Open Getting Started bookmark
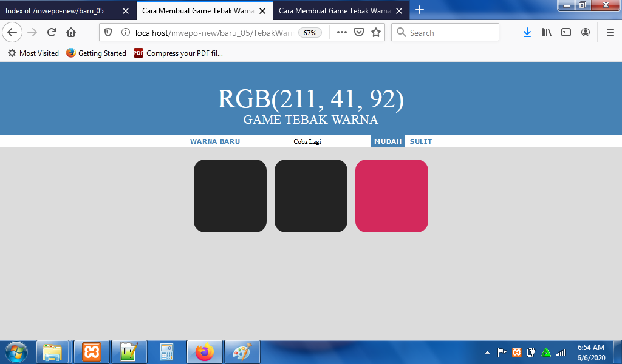The image size is (622, 364). point(97,53)
